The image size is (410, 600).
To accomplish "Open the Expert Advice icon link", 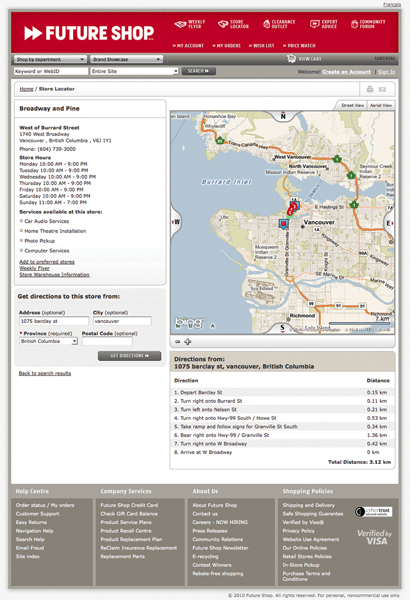I will [324, 24].
